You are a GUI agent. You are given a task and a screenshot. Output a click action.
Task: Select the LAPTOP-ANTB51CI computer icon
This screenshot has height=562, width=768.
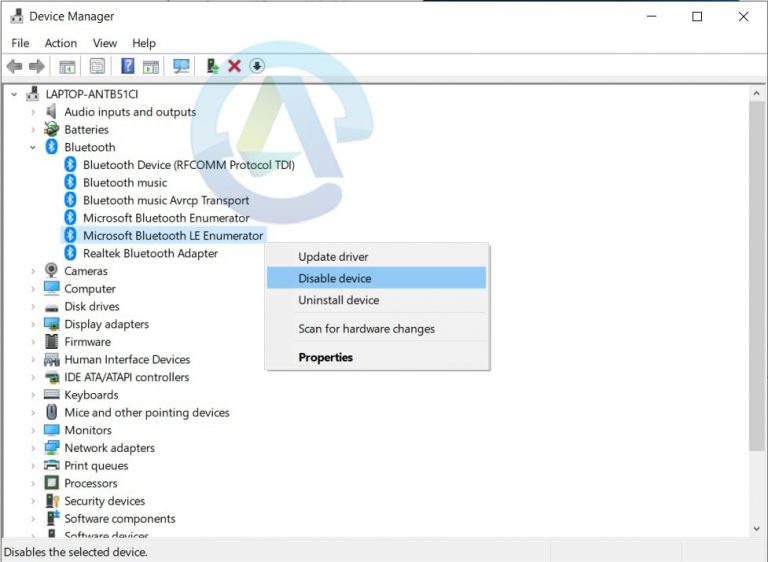pyautogui.click(x=33, y=94)
